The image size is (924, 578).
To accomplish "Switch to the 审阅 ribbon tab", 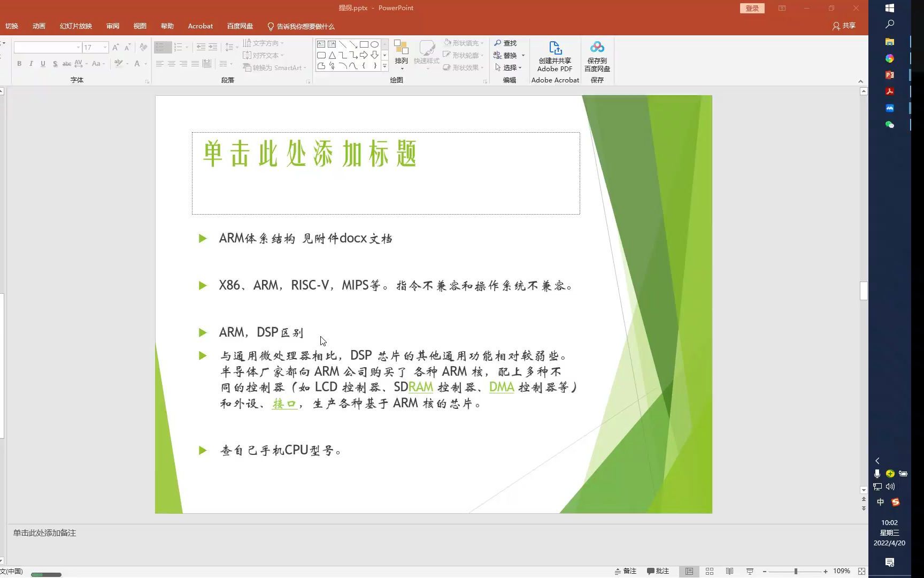I will click(x=112, y=25).
